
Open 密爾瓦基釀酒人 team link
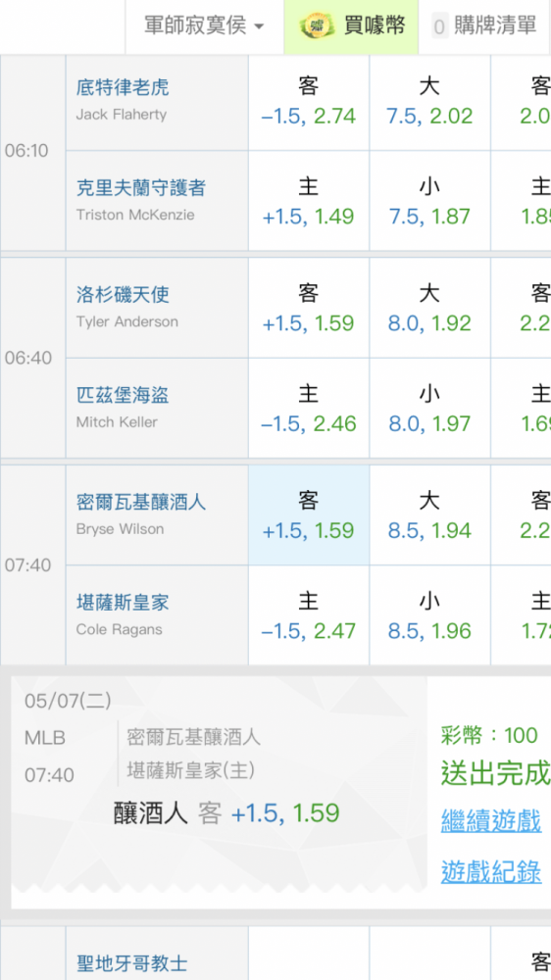[x=141, y=502]
